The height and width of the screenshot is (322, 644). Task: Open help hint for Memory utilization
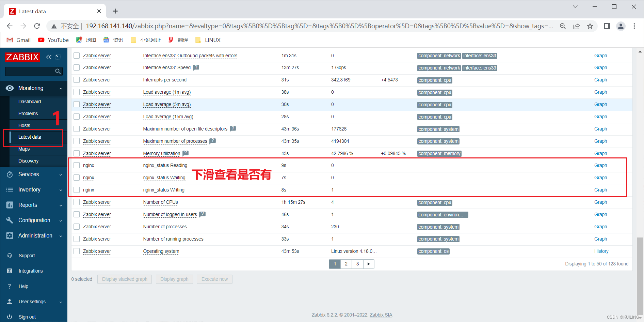pos(186,153)
